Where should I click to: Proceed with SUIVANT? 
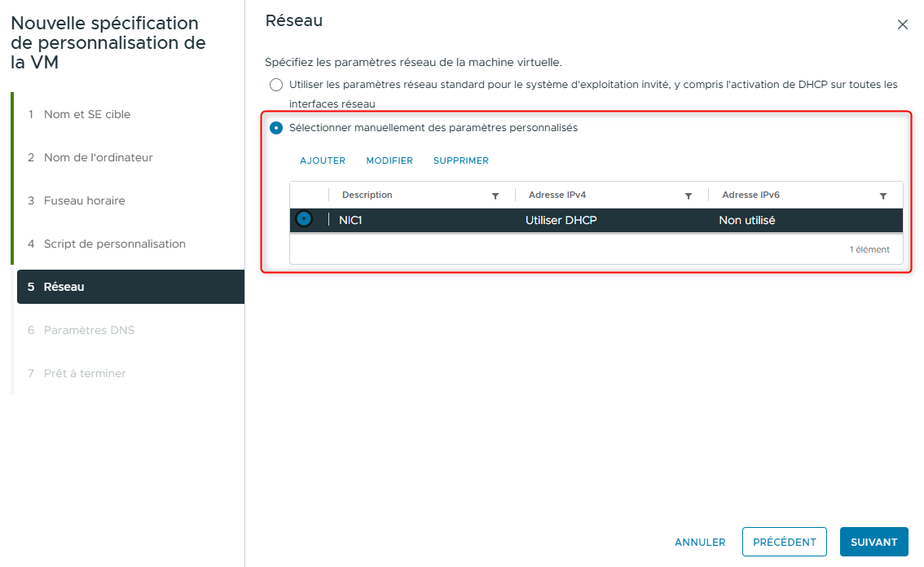[873, 542]
